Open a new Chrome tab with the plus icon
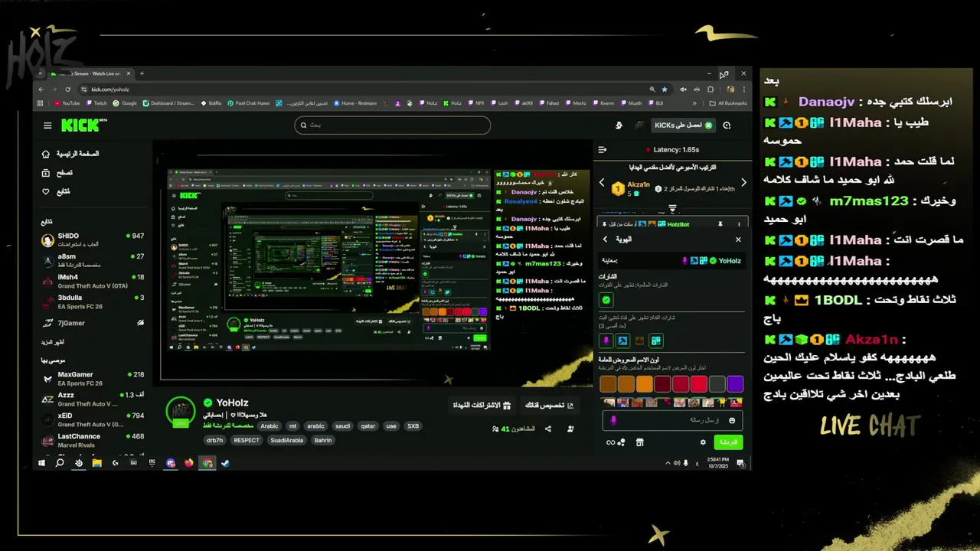The width and height of the screenshot is (980, 551). (x=142, y=73)
